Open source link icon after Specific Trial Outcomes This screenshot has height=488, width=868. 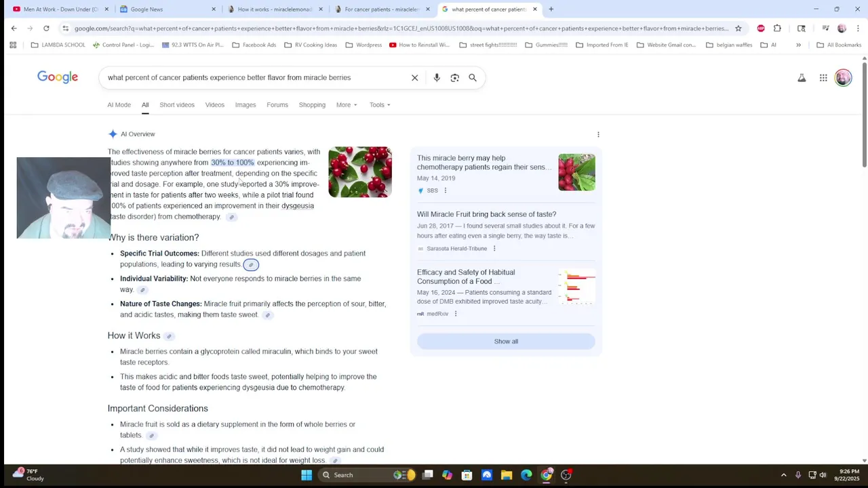[x=251, y=265]
